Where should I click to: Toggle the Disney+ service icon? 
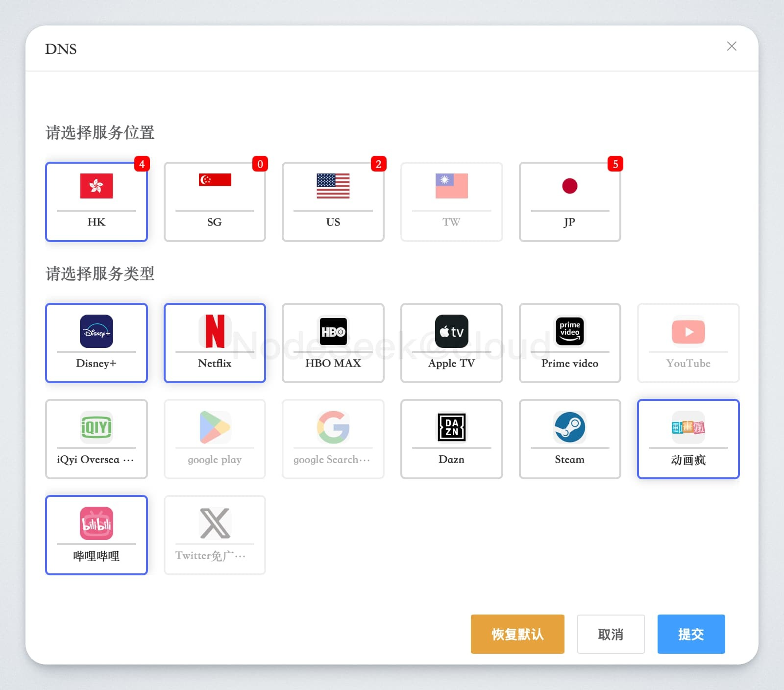tap(97, 332)
